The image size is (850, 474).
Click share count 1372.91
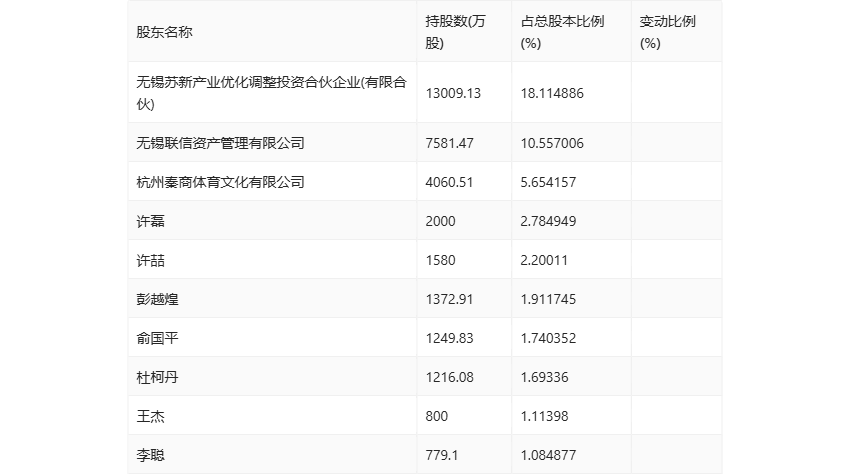point(449,299)
